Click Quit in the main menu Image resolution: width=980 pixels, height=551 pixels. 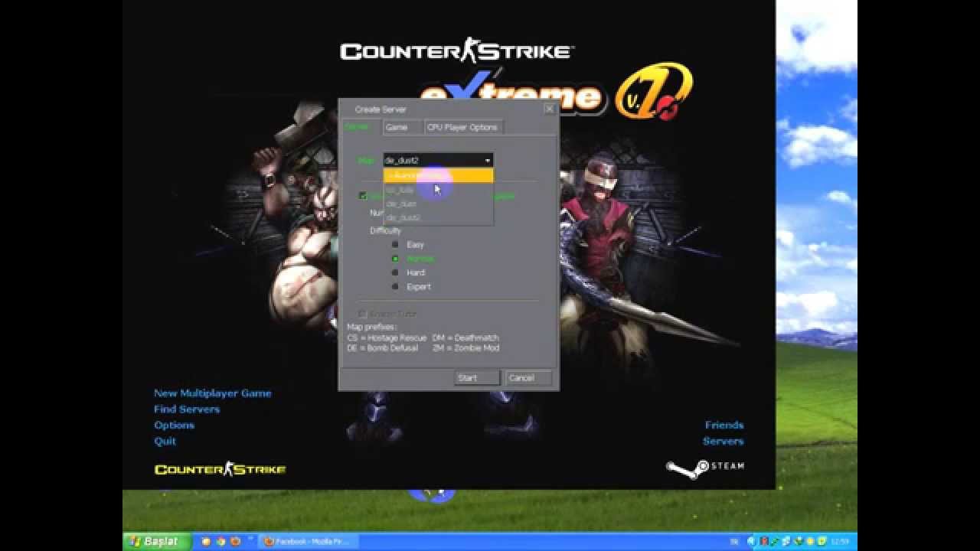[x=165, y=442]
